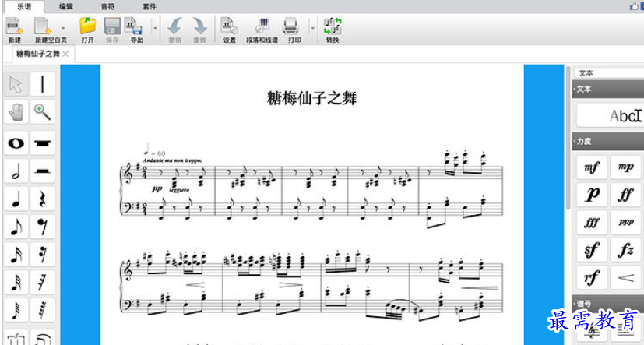Select the eighth rest
The width and height of the screenshot is (644, 345).
point(42,227)
